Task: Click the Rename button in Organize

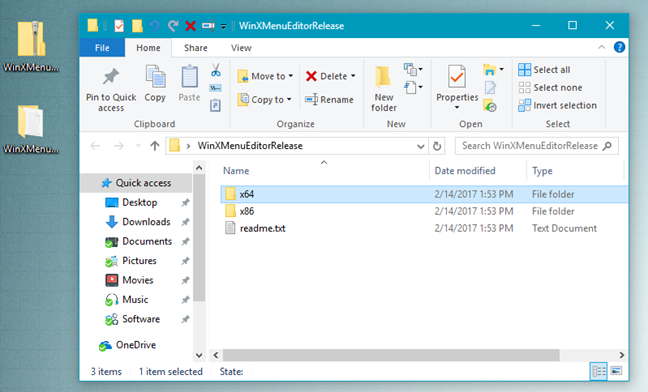Action: pyautogui.click(x=329, y=100)
